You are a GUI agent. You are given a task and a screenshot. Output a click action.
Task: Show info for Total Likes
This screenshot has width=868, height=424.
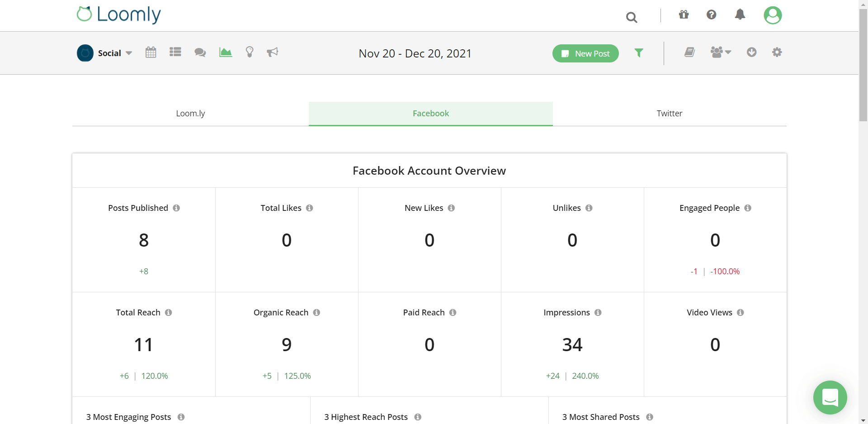tap(309, 208)
